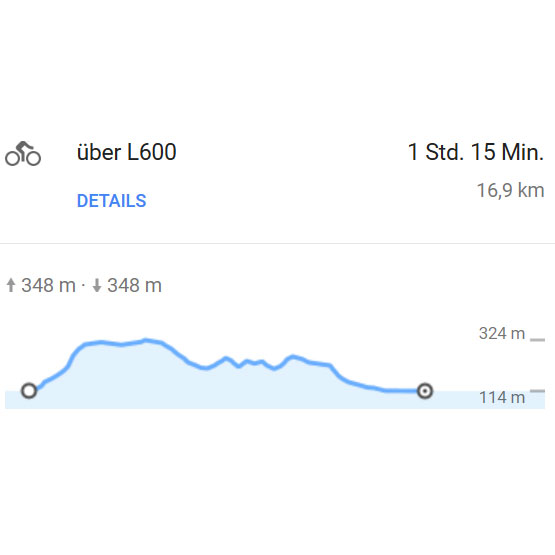Click the 16,9 km distance label

(510, 190)
